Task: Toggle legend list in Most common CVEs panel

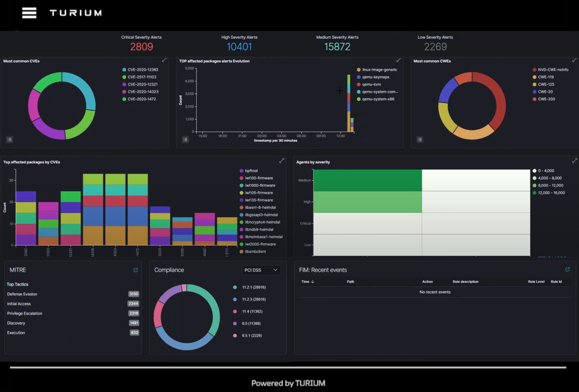Action: tap(10, 140)
